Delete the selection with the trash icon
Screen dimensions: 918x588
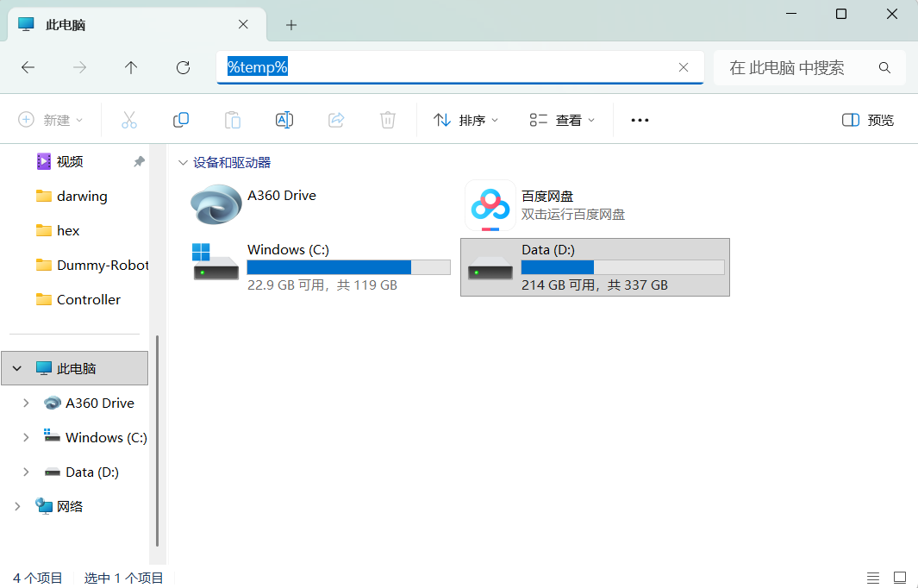pyautogui.click(x=387, y=120)
